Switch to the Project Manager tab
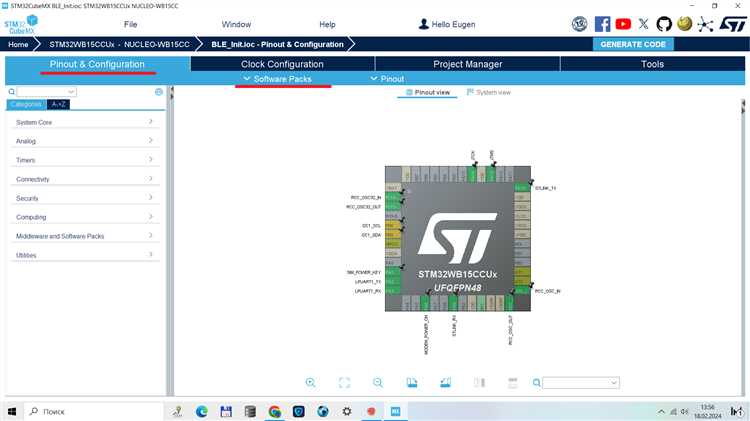 tap(468, 64)
